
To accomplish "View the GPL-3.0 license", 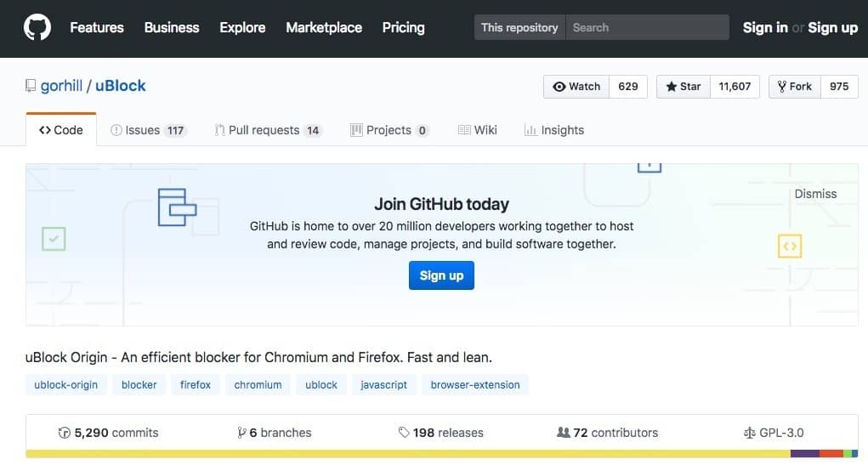I will (x=774, y=433).
